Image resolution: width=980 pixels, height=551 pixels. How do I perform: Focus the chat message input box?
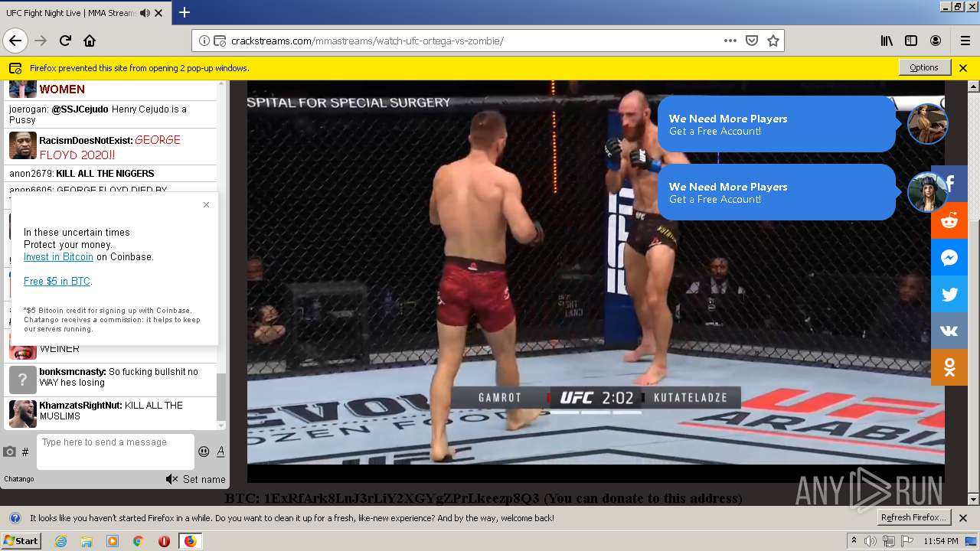[116, 452]
